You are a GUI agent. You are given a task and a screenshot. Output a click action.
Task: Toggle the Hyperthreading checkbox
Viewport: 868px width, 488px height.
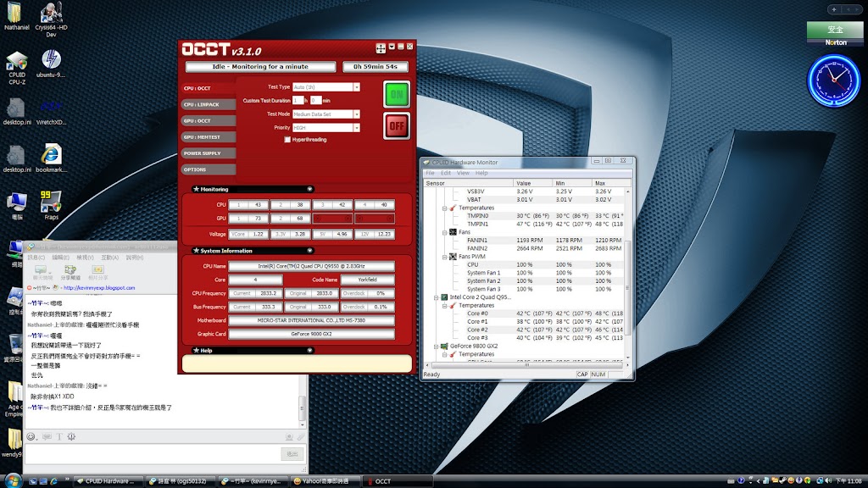(287, 140)
